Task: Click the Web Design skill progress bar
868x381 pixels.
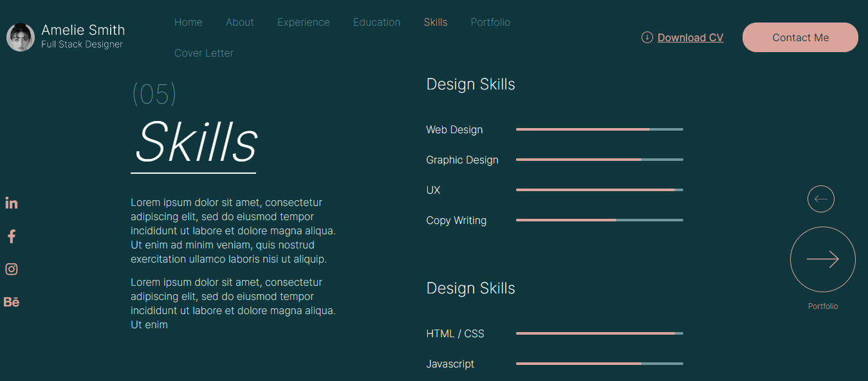Action: (x=600, y=129)
